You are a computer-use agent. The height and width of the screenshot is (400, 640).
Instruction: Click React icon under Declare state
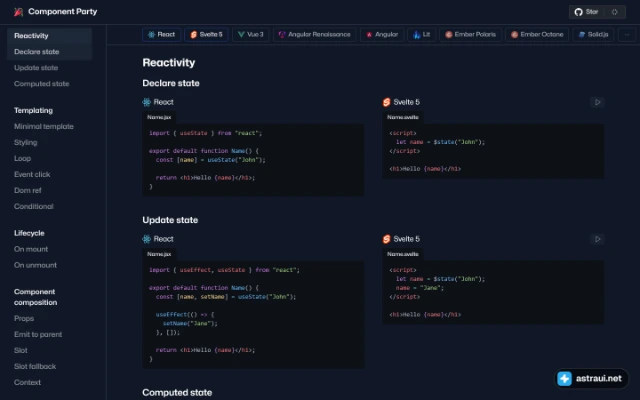pyautogui.click(x=147, y=102)
